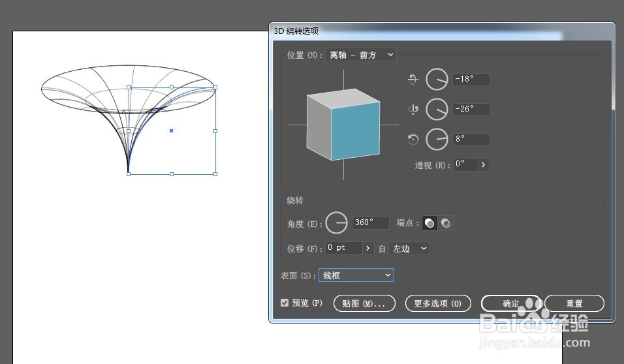Click the 3D track cube preview
The image size is (624, 364).
343,125
